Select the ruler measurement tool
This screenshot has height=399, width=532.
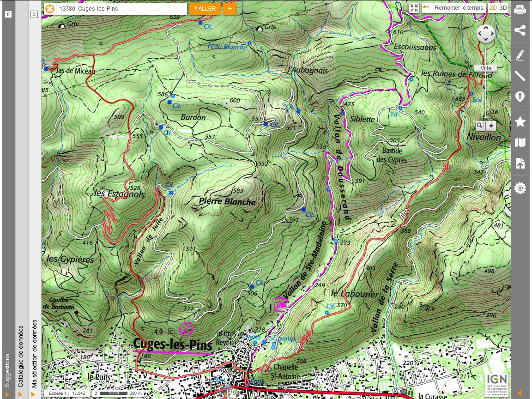520,75
